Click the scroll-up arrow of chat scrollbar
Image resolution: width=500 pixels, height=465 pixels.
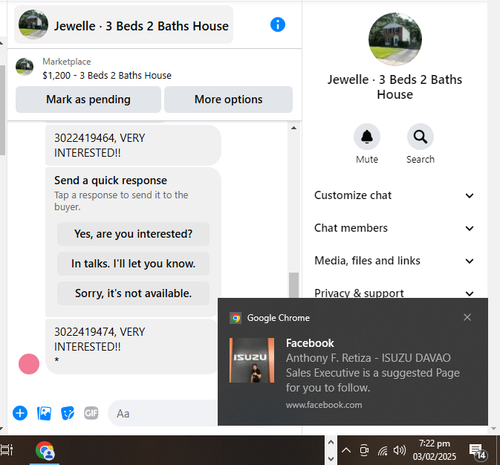[294, 128]
